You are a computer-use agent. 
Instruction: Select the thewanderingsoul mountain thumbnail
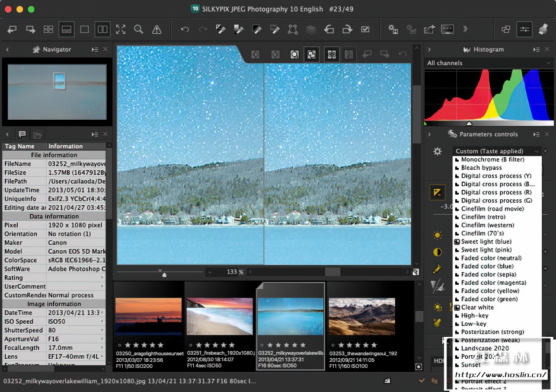(x=361, y=316)
